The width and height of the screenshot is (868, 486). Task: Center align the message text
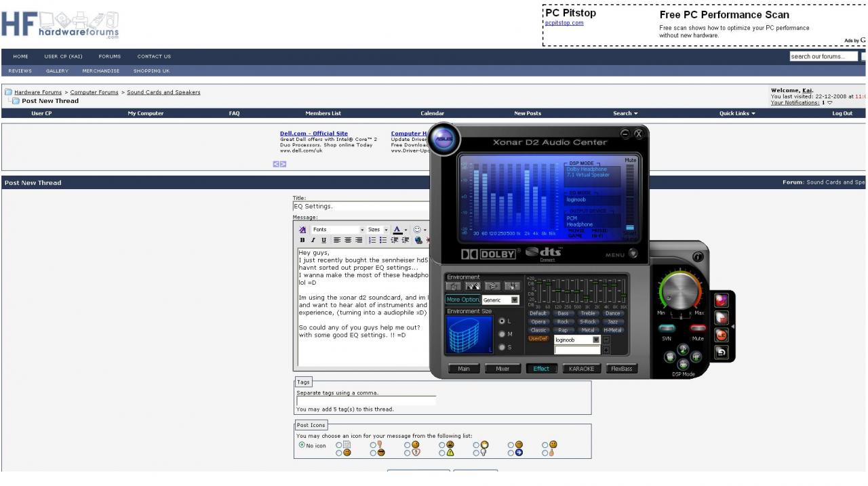point(347,240)
